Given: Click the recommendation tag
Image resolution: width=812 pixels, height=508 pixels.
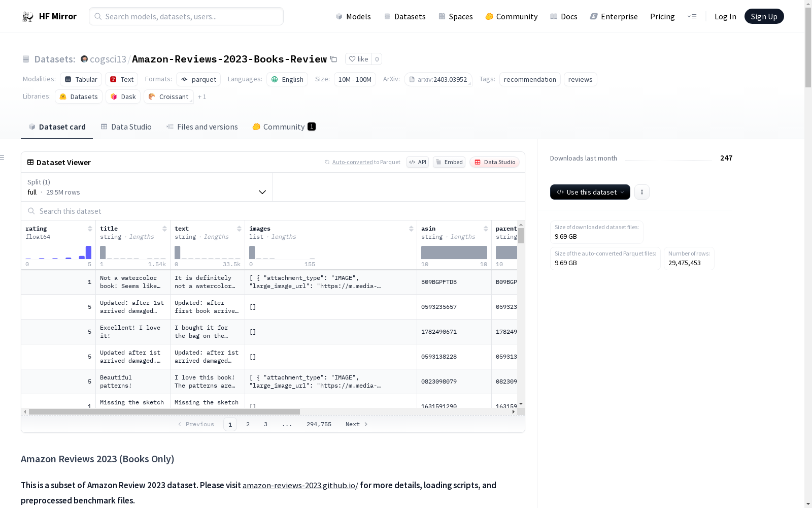Looking at the screenshot, I should [530, 79].
